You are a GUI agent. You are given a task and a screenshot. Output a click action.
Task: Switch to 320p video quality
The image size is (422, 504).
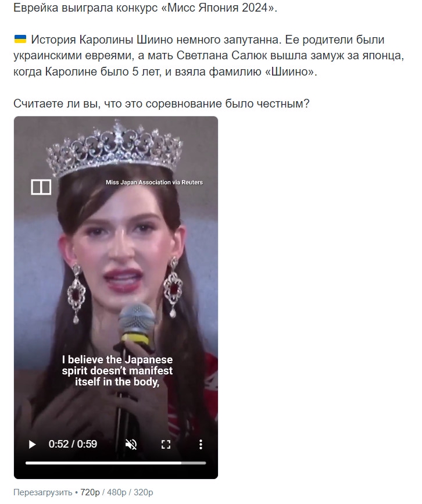click(x=144, y=492)
